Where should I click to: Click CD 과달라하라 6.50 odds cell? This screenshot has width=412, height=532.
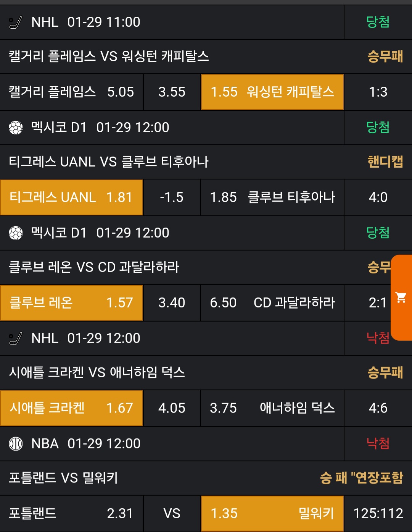pyautogui.click(x=272, y=303)
